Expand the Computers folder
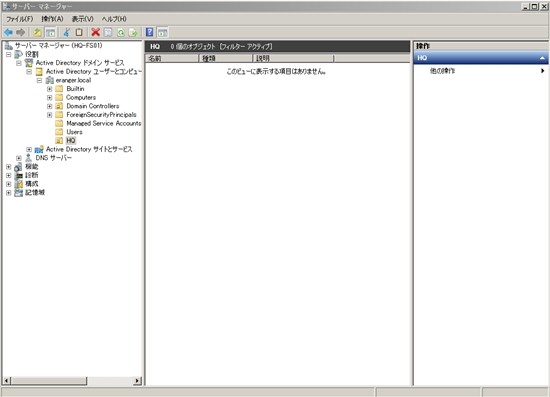Screen dimensions: 550x397 coord(49,97)
